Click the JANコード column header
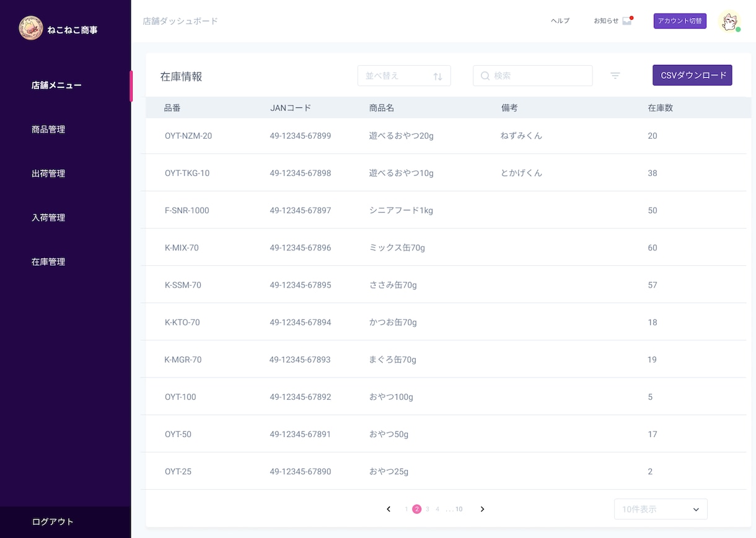The height and width of the screenshot is (538, 756). click(x=291, y=108)
